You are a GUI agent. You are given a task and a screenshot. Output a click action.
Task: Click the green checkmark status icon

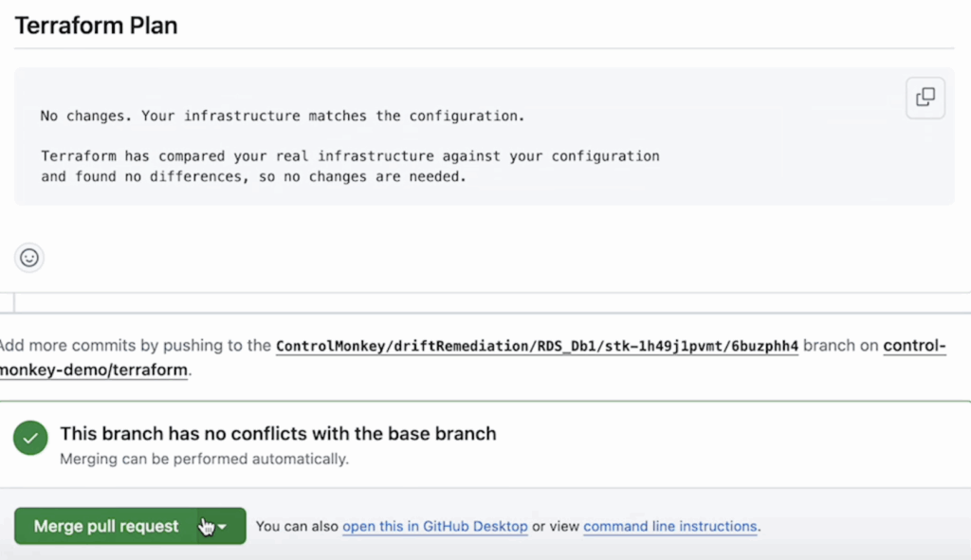click(30, 439)
